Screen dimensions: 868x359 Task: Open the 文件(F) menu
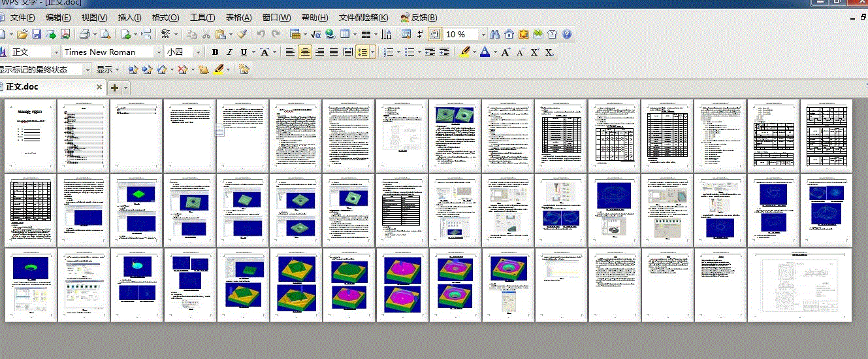point(23,17)
